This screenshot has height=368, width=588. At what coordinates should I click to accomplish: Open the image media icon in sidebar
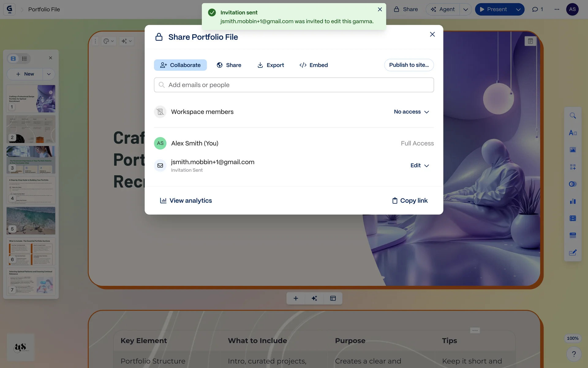click(x=573, y=150)
